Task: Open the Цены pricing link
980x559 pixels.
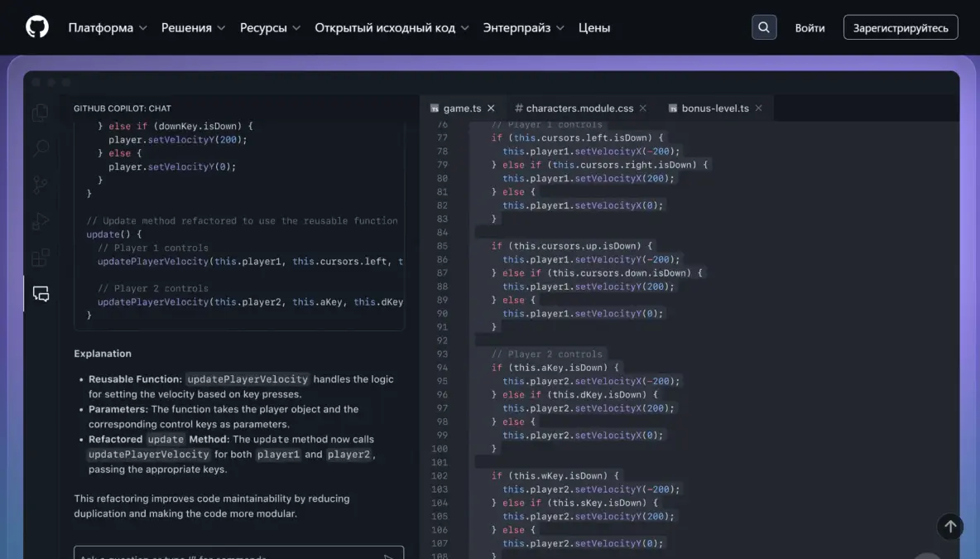Action: (594, 27)
